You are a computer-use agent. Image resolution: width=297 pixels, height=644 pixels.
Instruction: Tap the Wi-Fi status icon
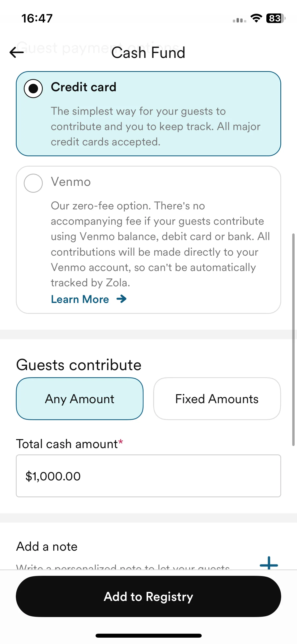[256, 18]
